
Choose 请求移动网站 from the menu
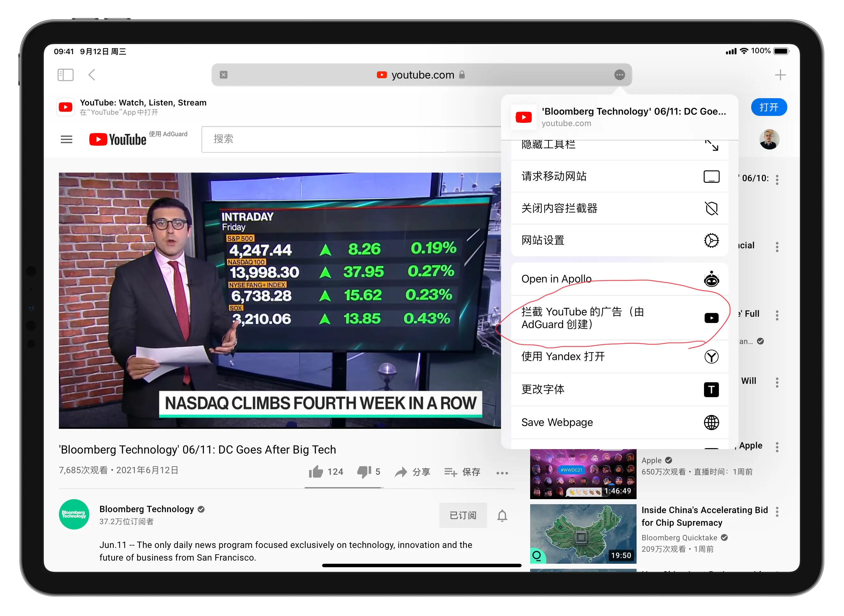click(619, 176)
